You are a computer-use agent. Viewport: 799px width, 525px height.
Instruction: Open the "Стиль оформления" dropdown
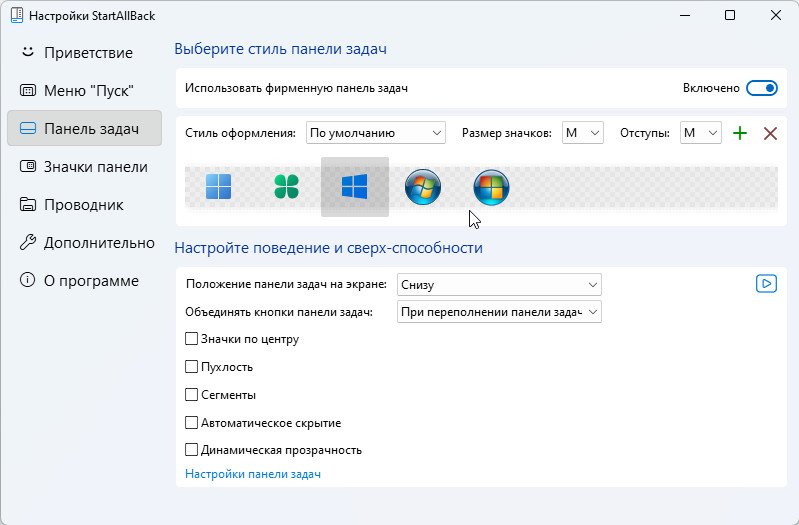click(x=376, y=133)
